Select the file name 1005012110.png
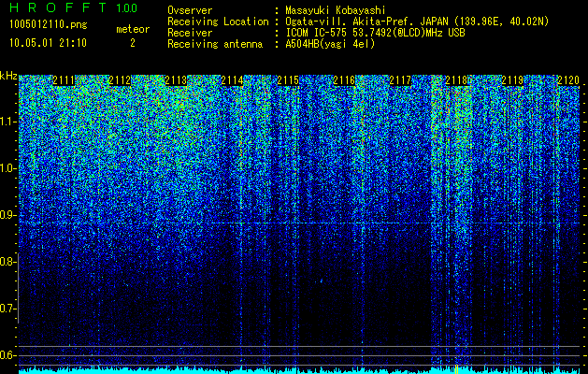588x374 pixels. 49,24
